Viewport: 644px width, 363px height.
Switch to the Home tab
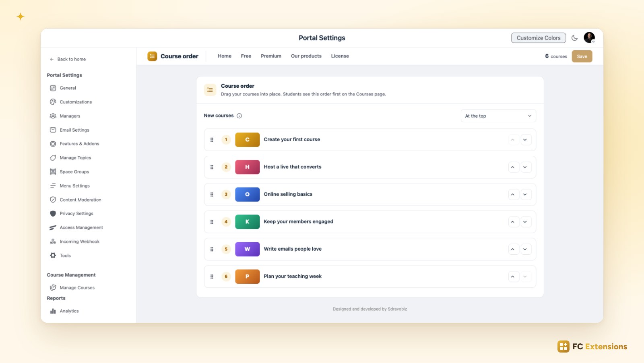[225, 56]
